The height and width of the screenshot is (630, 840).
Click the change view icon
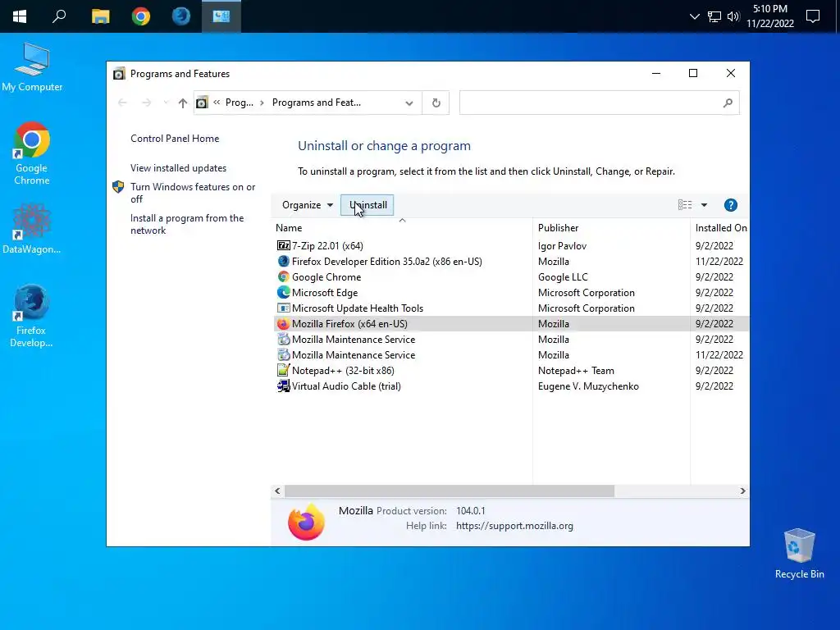point(685,205)
